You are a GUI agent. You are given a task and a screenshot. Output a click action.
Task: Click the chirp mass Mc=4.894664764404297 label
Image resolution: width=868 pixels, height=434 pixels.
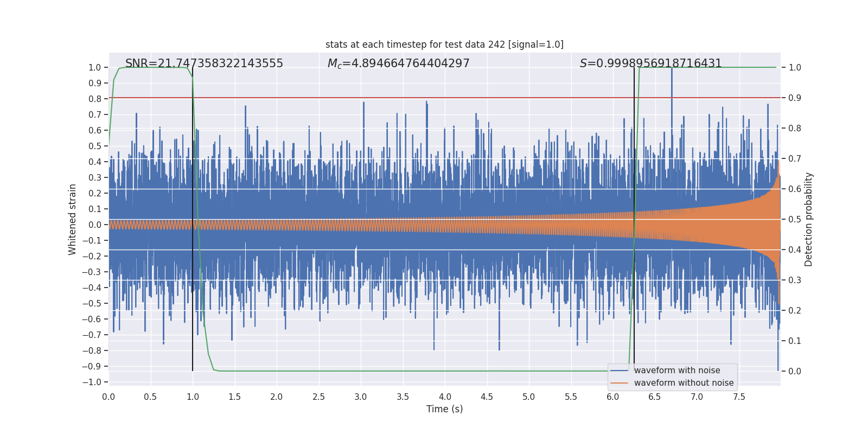(399, 63)
